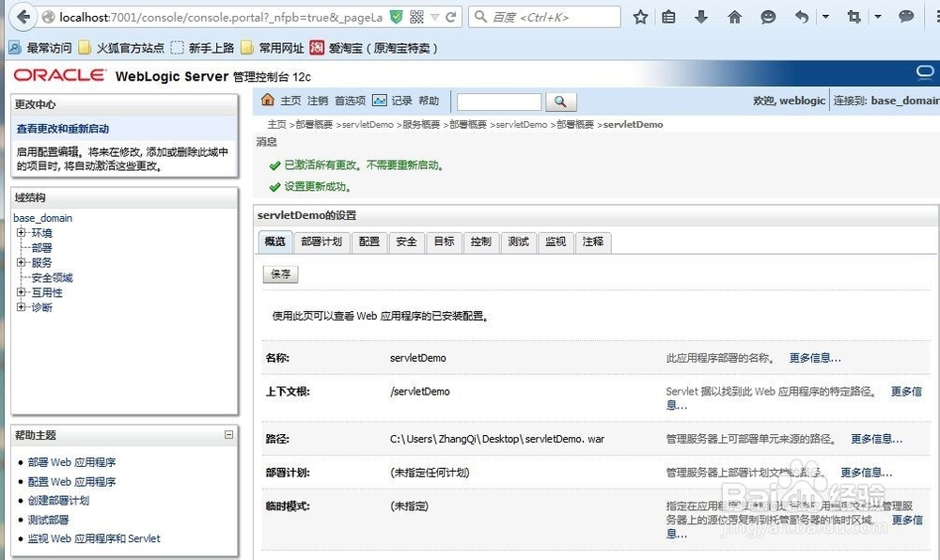Open dropdown next to undo arrow
Screen dimensions: 940x560
825,17
